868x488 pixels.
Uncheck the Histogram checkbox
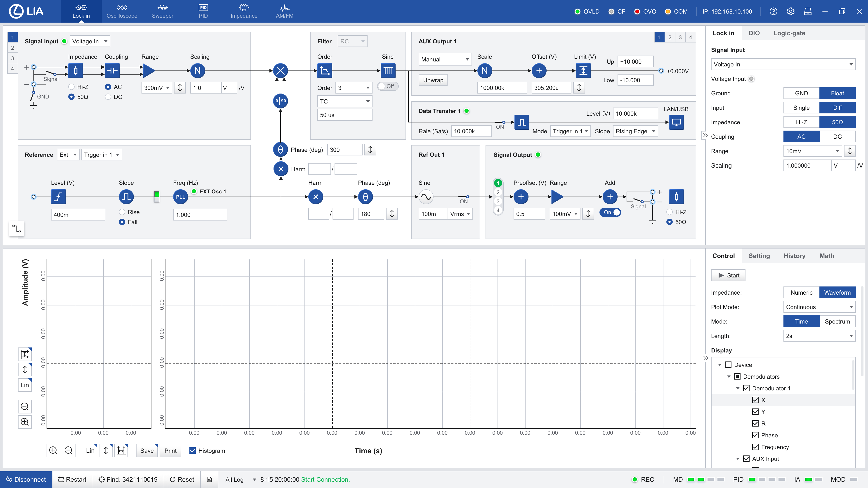[x=193, y=451]
